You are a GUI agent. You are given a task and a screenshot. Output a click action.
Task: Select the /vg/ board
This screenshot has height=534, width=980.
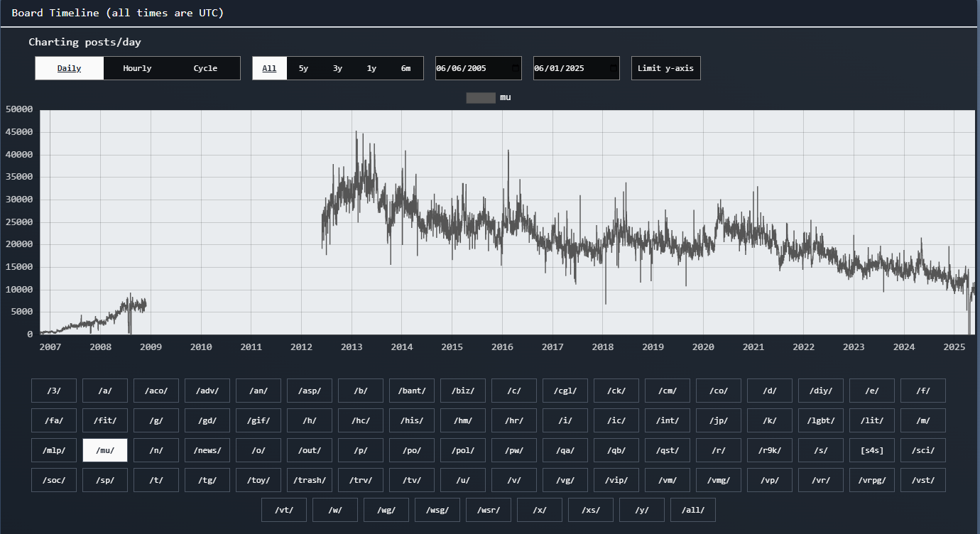tap(565, 480)
